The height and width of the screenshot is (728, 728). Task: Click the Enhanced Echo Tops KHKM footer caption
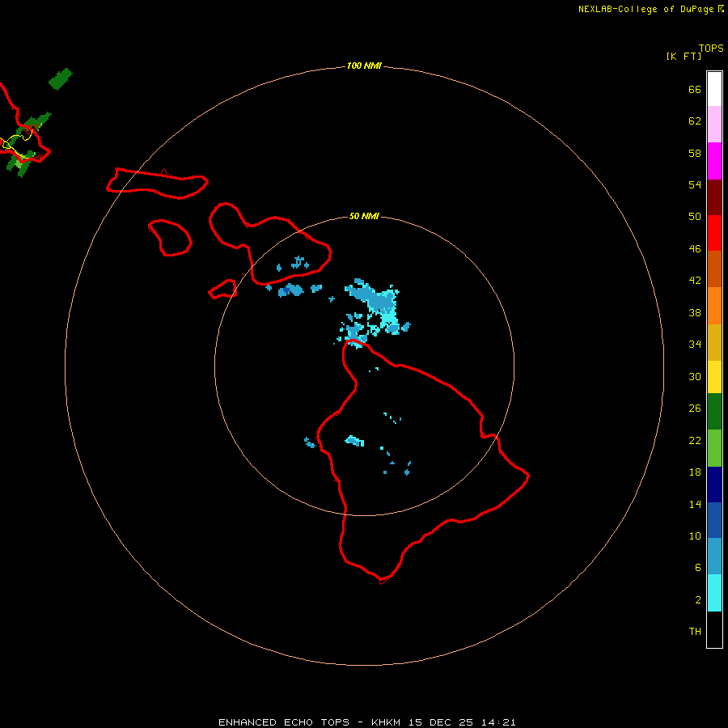click(366, 722)
